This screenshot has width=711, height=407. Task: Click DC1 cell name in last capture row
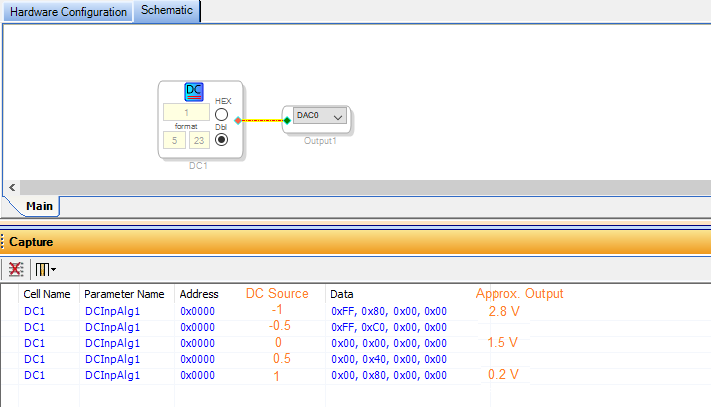click(34, 375)
